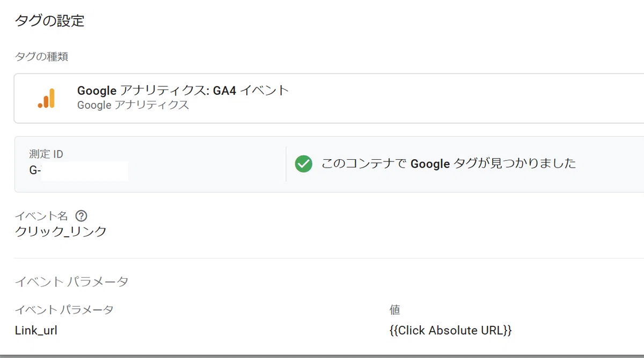Click the タグの種類 label
The height and width of the screenshot is (358, 644).
(41, 57)
